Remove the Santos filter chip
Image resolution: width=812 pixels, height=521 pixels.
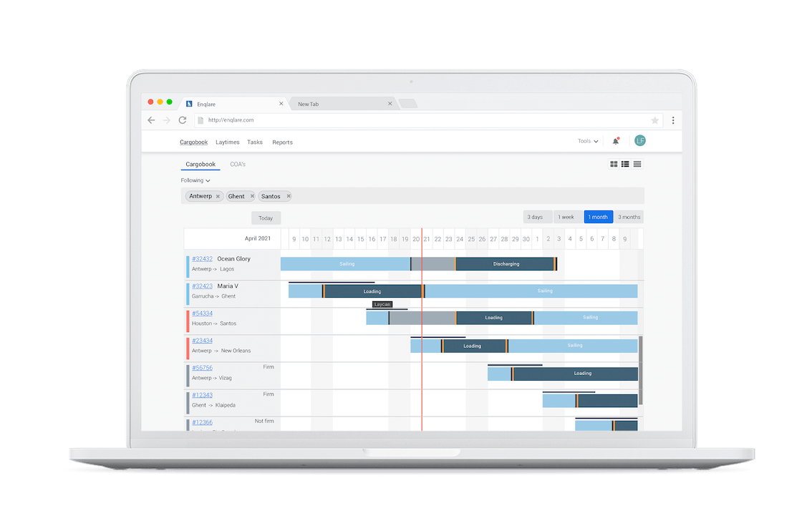pyautogui.click(x=289, y=195)
